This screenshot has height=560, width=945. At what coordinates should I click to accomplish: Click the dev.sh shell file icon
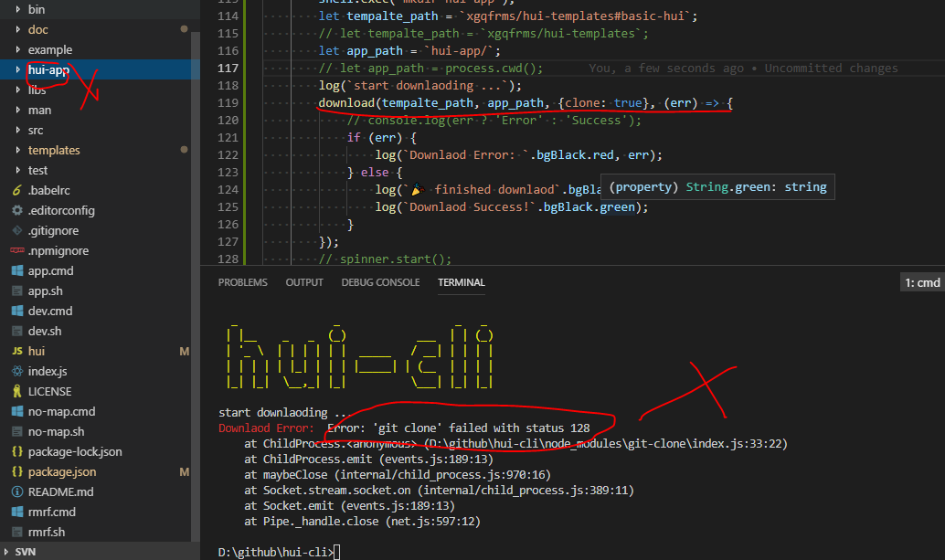click(16, 332)
